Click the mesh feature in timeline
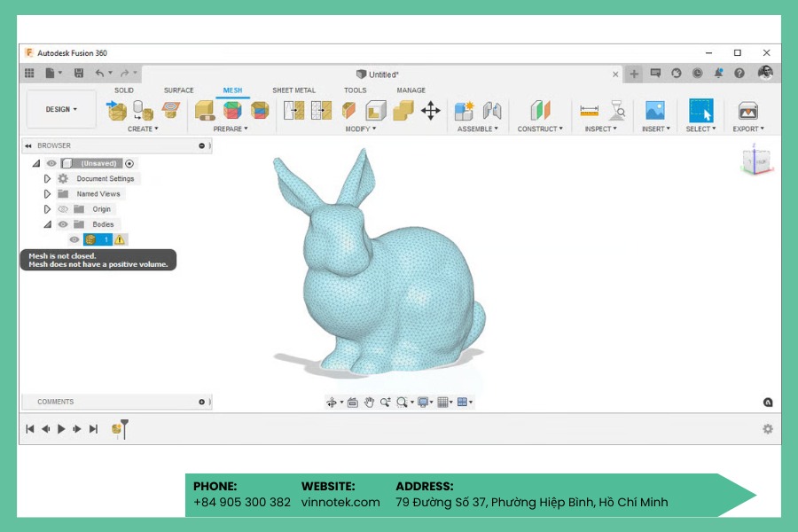 [116, 429]
